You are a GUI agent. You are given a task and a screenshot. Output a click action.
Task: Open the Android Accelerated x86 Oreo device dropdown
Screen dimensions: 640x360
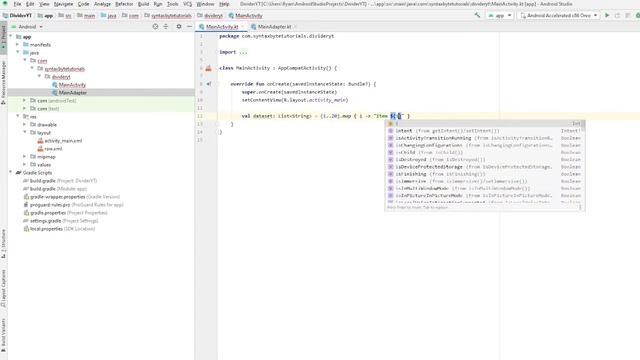(558, 16)
